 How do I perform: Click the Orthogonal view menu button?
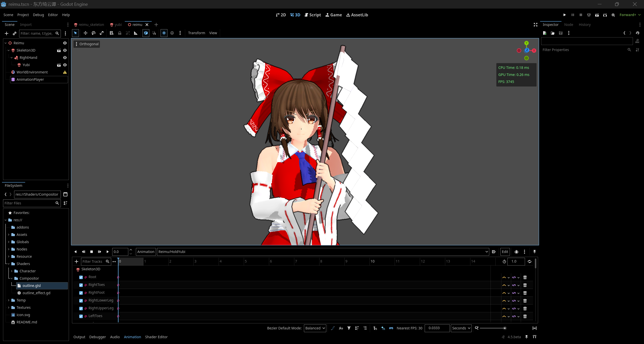[87, 44]
